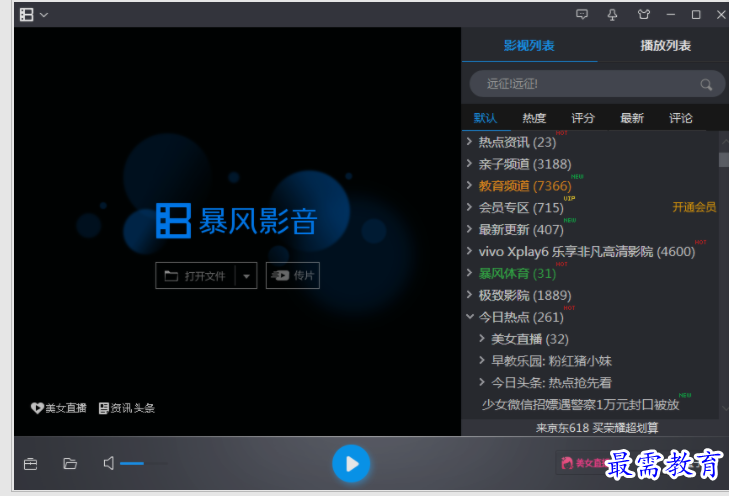Adjust the volume slider
The width and height of the screenshot is (729, 496).
tap(144, 463)
